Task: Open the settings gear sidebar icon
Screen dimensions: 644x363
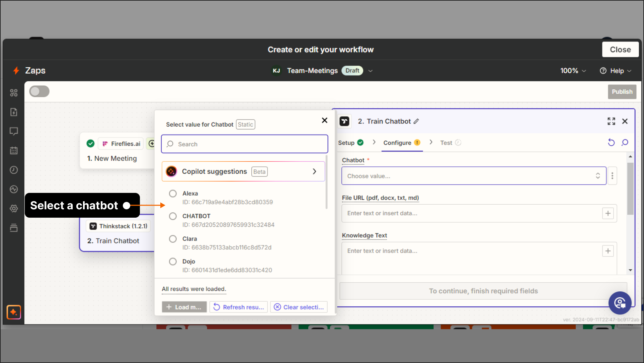Action: pos(14,209)
